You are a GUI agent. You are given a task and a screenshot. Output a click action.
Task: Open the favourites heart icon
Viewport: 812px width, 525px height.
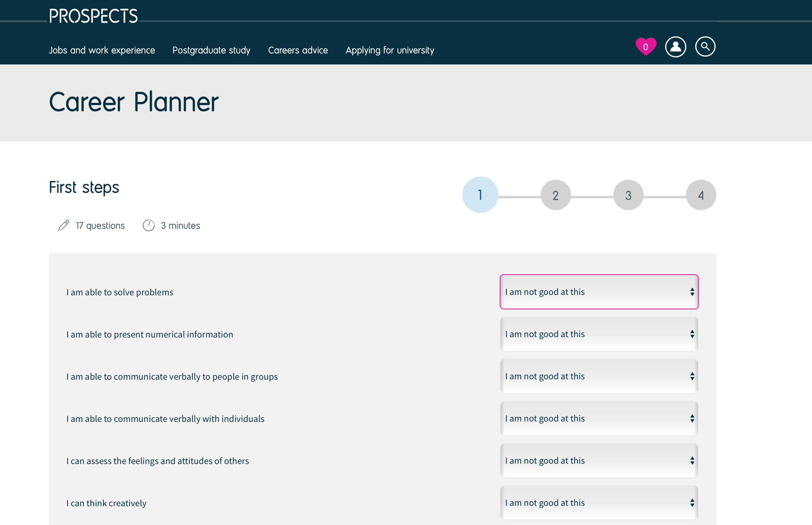[x=646, y=46]
